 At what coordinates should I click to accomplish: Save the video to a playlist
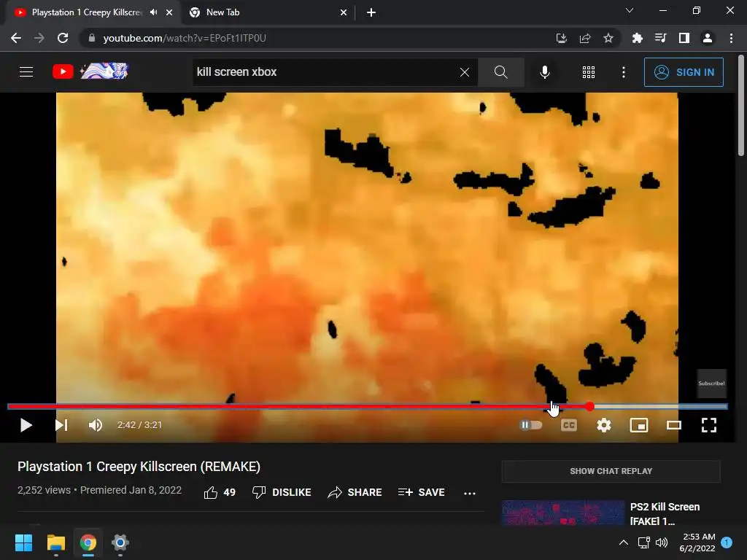tap(421, 492)
